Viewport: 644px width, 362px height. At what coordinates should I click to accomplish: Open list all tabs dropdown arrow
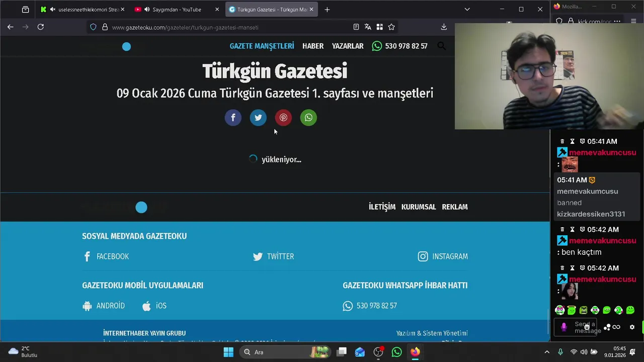(x=467, y=10)
